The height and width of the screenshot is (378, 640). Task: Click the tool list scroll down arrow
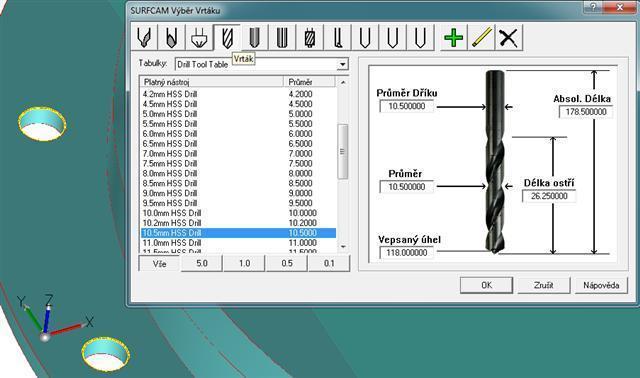tap(343, 247)
